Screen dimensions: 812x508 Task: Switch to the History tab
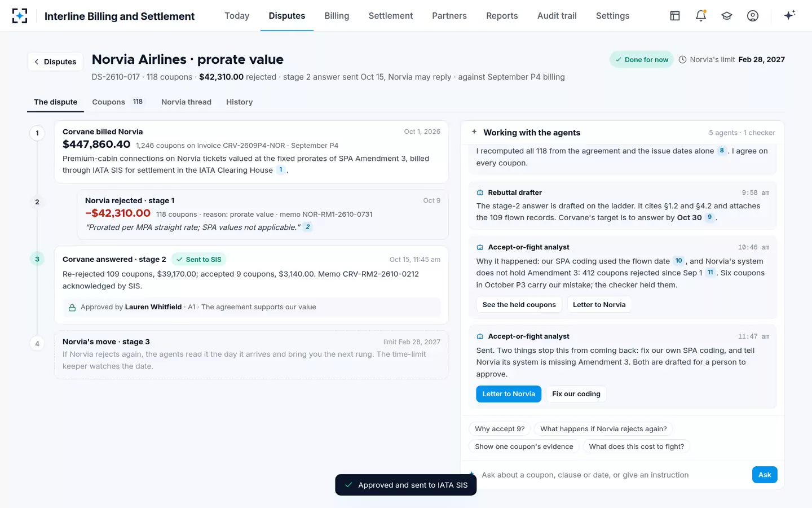coord(239,102)
